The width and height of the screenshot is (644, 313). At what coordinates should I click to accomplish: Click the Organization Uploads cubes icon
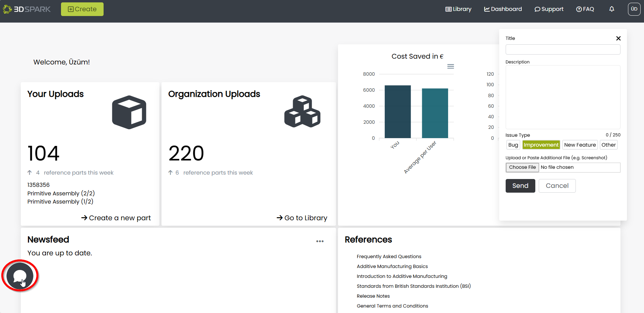[302, 112]
